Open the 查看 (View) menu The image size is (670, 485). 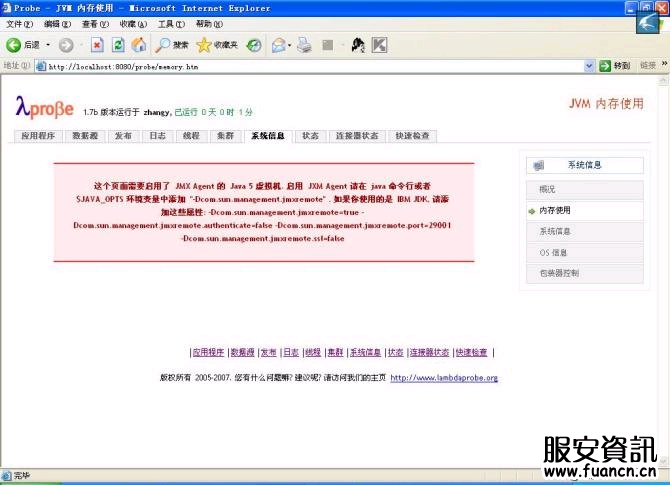(x=95, y=24)
